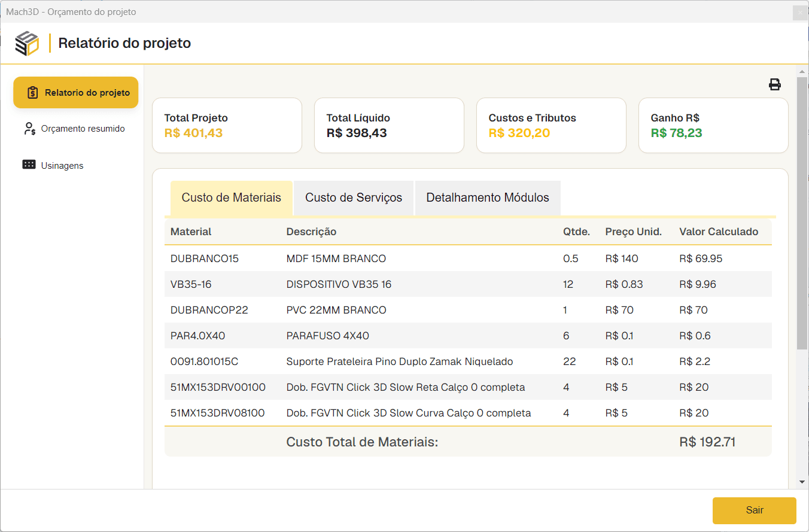The image size is (809, 532).
Task: Click the Ganho R$ card
Action: (714, 126)
